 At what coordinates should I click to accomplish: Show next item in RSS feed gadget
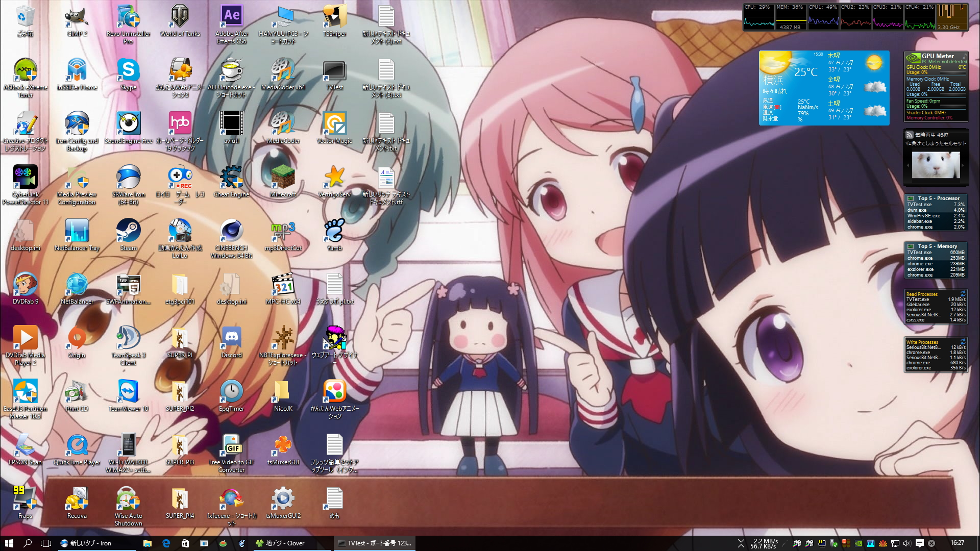963,165
